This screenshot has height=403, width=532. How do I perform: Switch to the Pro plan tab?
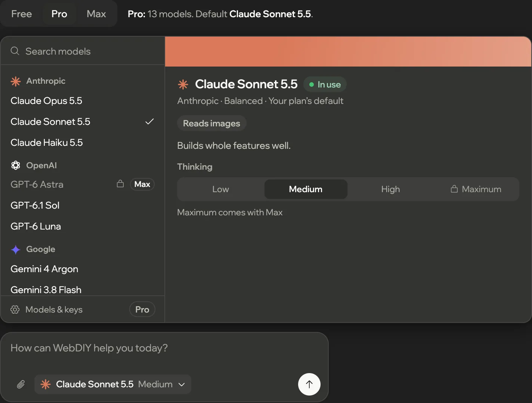59,14
